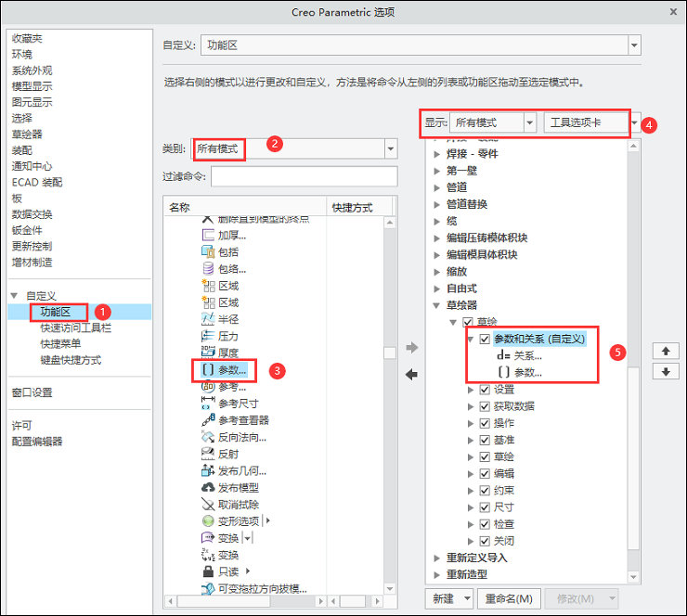687x616 pixels.
Task: Click the remove-from-ribbon left arrow
Action: [x=412, y=374]
